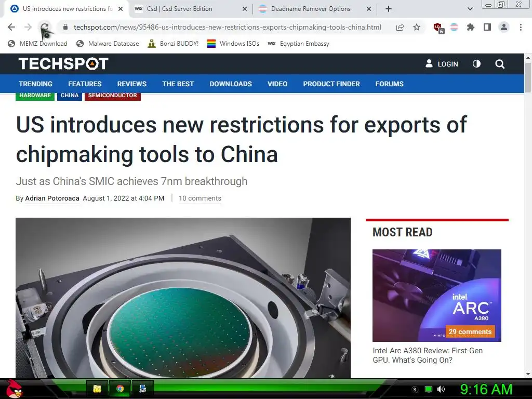The height and width of the screenshot is (399, 532).
Task: Open the FEATURES menu
Action: 85,84
